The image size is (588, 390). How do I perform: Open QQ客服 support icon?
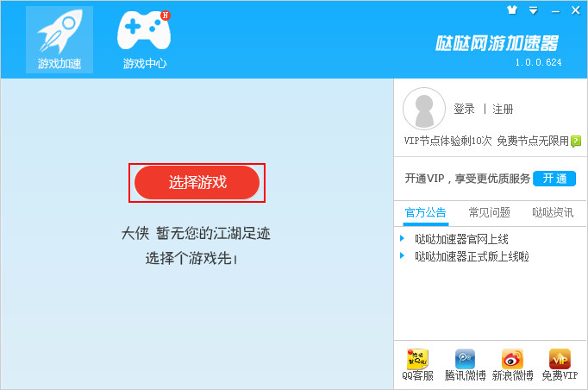pyautogui.click(x=417, y=365)
